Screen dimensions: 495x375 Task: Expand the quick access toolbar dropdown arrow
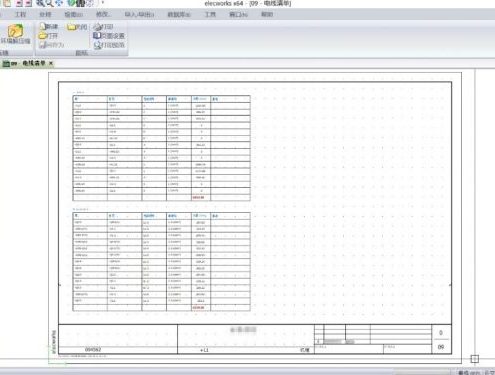click(x=103, y=3)
